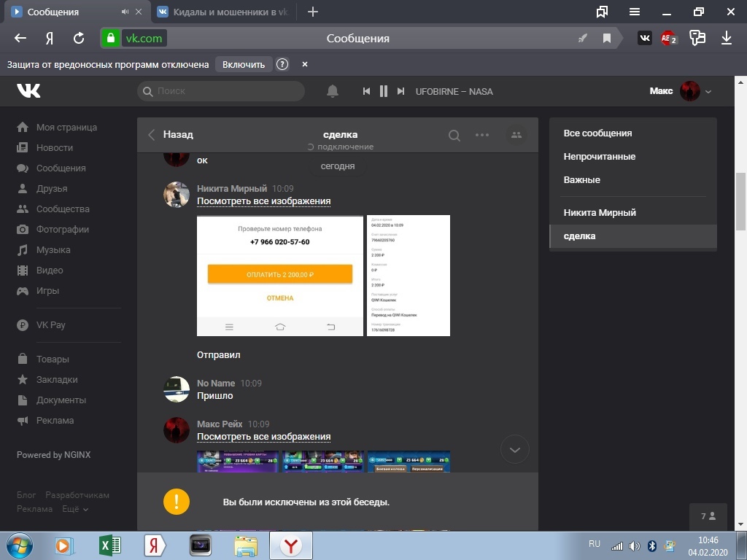Mute the Сообщения tab audio
This screenshot has width=747, height=560.
pos(125,12)
